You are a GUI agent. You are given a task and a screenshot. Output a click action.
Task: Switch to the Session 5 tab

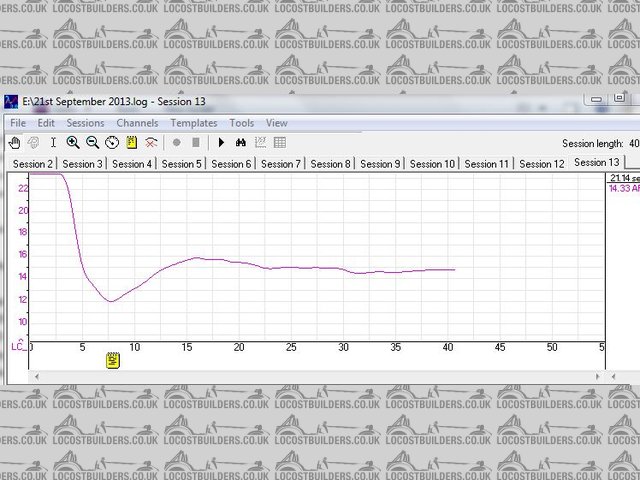[x=181, y=164]
